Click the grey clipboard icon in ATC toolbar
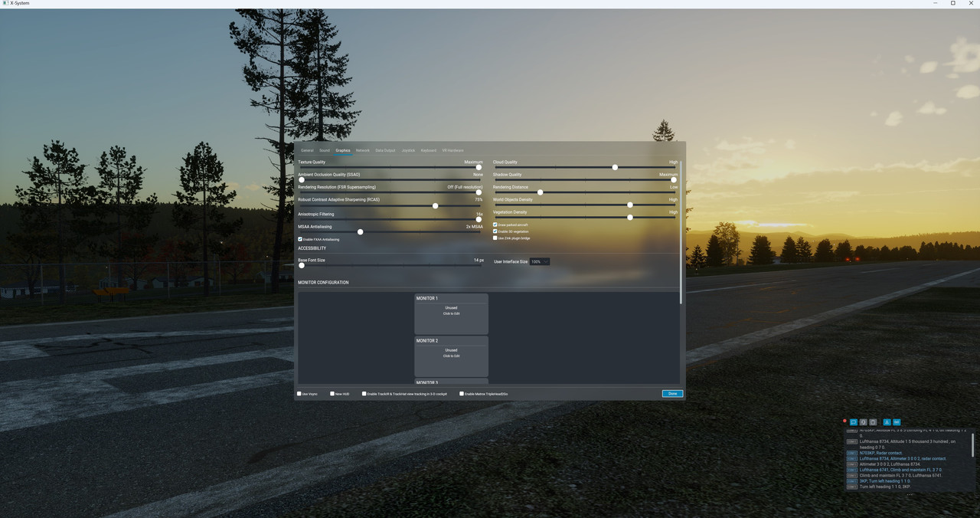This screenshot has width=980, height=518. (873, 422)
